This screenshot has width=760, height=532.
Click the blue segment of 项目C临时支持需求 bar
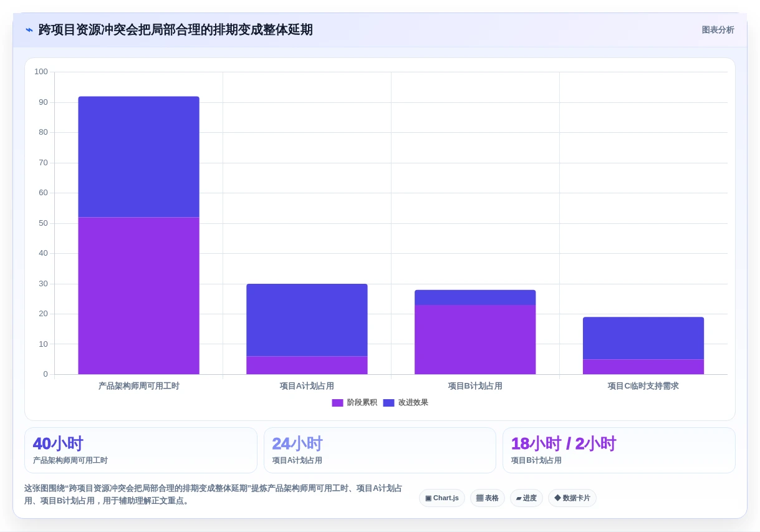pyautogui.click(x=643, y=338)
